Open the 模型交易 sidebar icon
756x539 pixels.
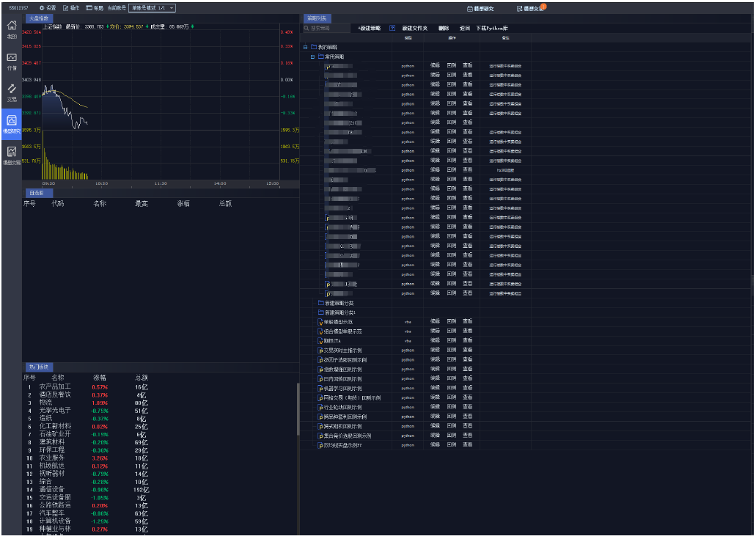tap(12, 155)
